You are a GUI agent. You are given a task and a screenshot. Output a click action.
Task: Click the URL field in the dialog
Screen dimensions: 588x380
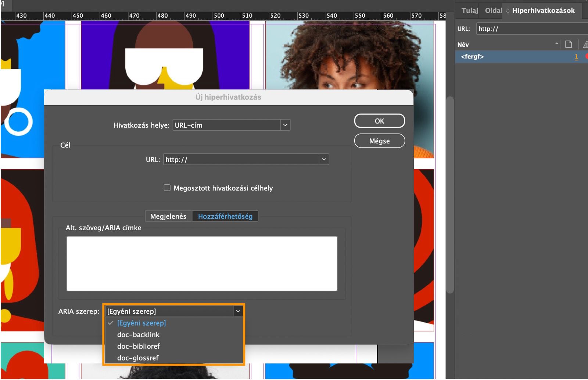[x=241, y=159]
